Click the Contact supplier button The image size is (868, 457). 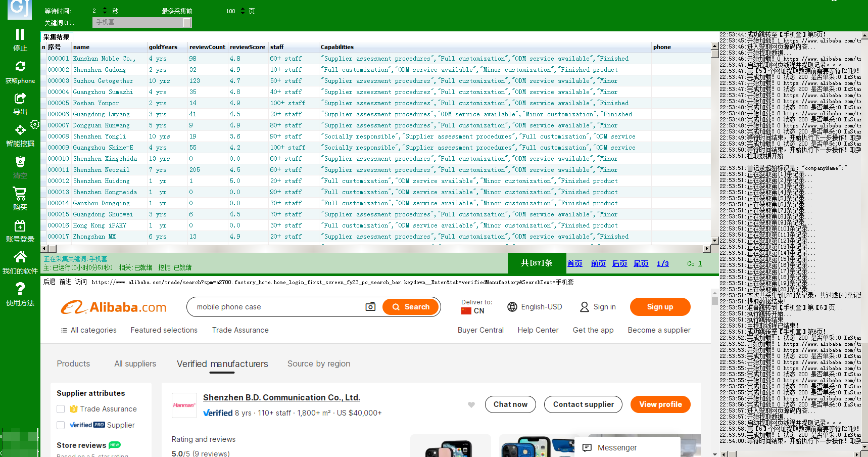(x=583, y=404)
